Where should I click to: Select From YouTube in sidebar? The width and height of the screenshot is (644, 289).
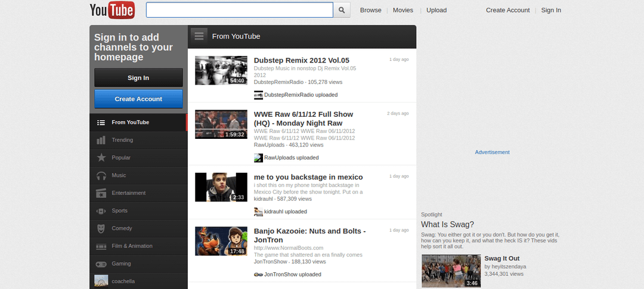pyautogui.click(x=130, y=123)
